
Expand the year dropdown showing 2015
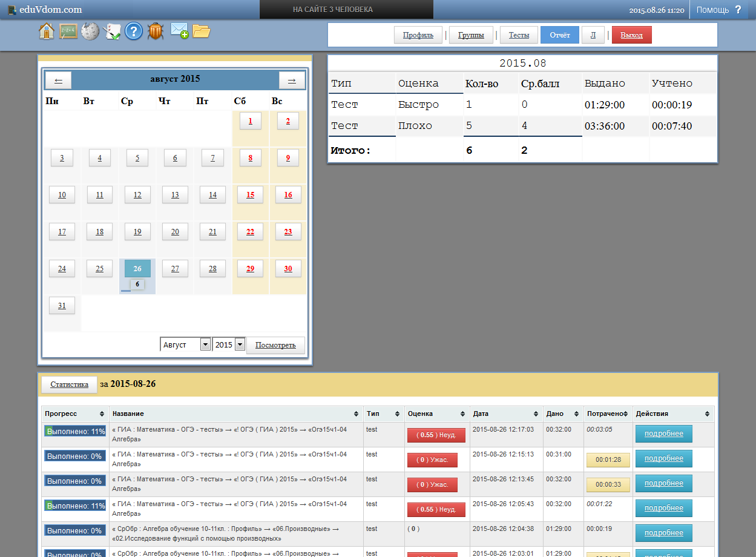point(229,344)
